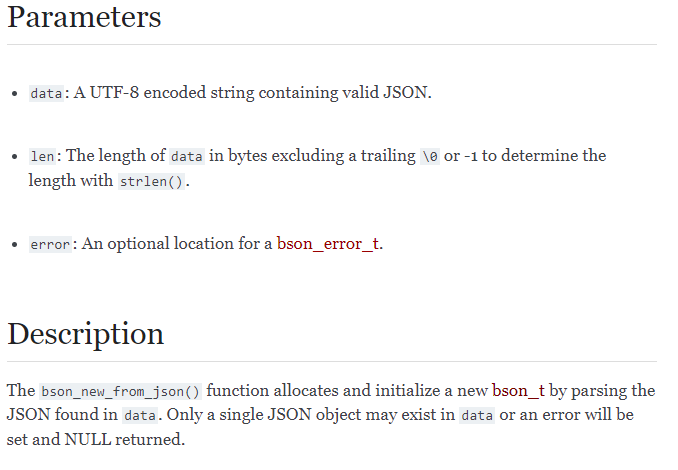The height and width of the screenshot is (470, 678).
Task: Click the bullet beside the error parameter
Action: pos(15,245)
